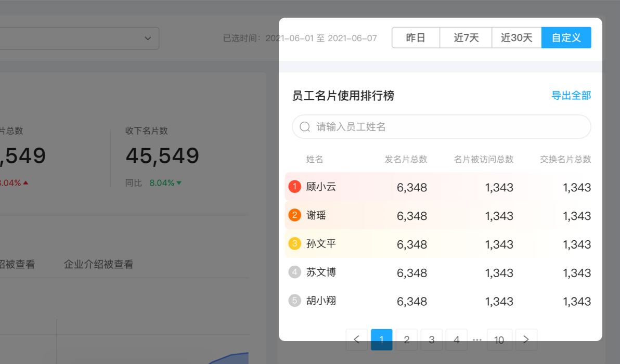Select employee name 苏文博
Screen dimensions: 620x364
(x=321, y=272)
